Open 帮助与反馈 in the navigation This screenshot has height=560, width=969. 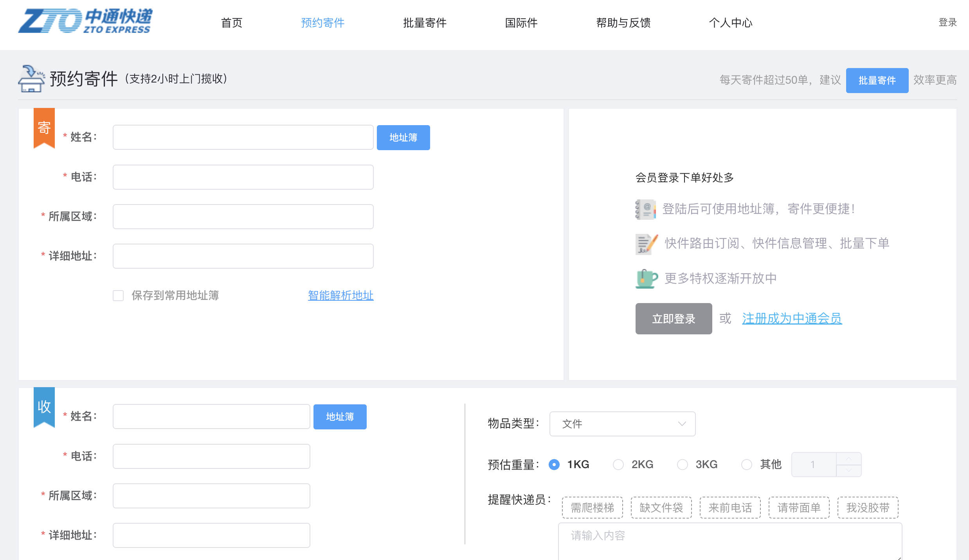pyautogui.click(x=623, y=23)
